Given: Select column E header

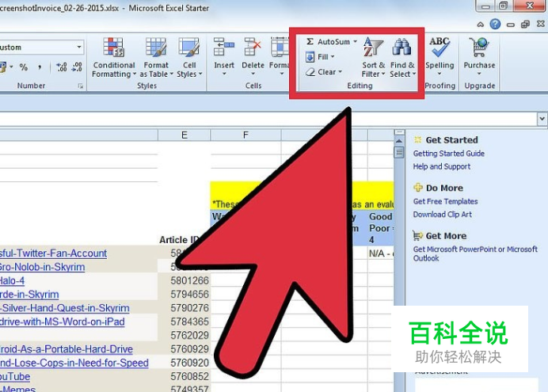Looking at the screenshot, I should pos(185,135).
